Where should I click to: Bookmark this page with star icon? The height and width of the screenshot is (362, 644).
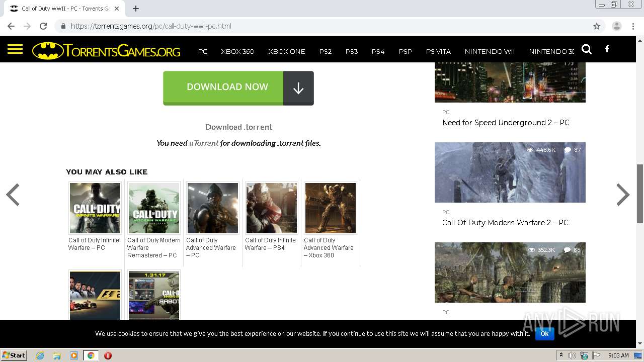pos(597,26)
